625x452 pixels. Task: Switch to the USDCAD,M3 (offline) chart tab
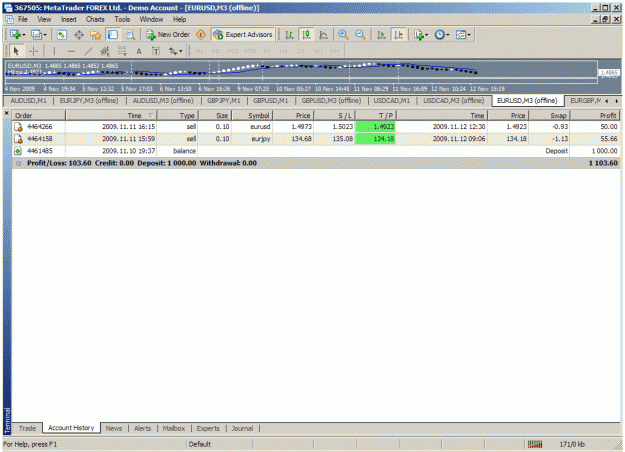pyautogui.click(x=454, y=100)
